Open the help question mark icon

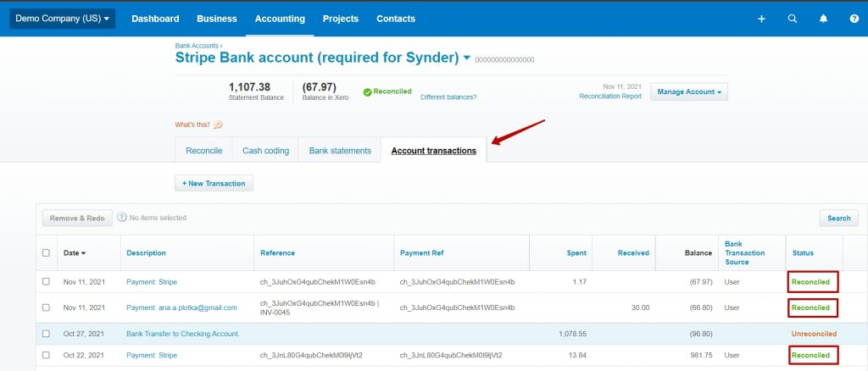[x=854, y=19]
